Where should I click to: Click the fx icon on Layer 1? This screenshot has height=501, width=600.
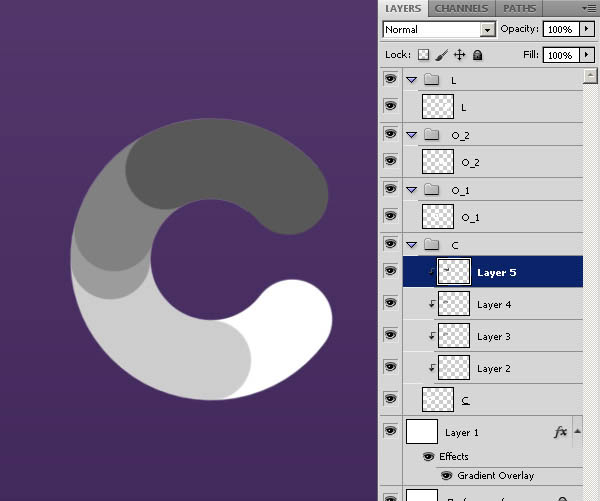560,432
